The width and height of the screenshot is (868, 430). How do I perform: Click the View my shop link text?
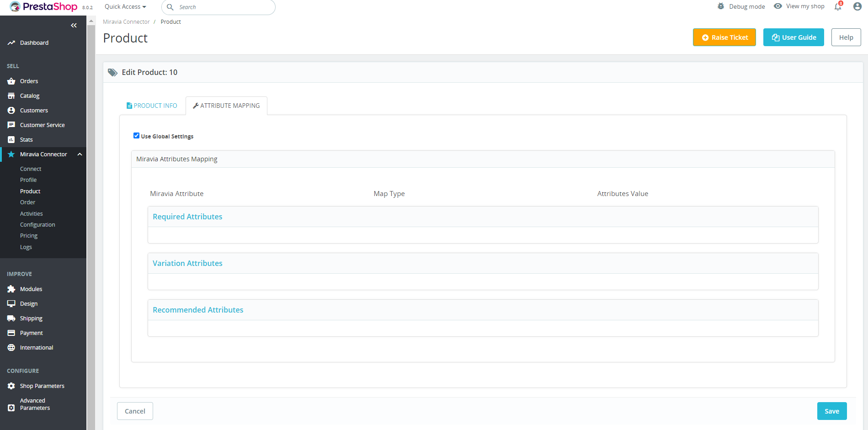point(805,6)
